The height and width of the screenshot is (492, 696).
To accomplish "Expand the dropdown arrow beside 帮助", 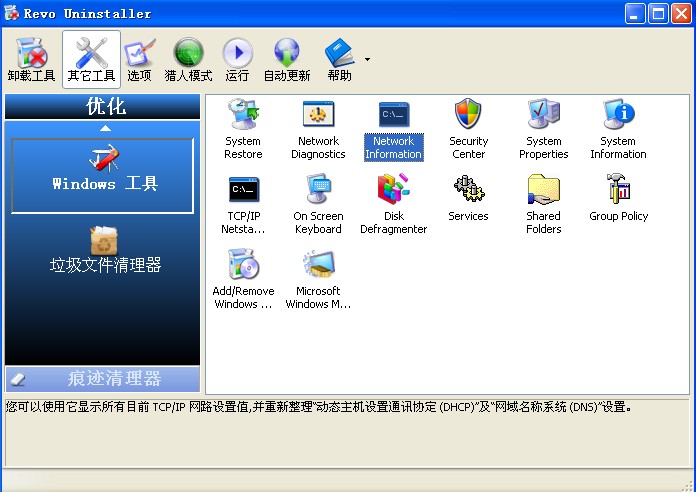I will coord(367,59).
